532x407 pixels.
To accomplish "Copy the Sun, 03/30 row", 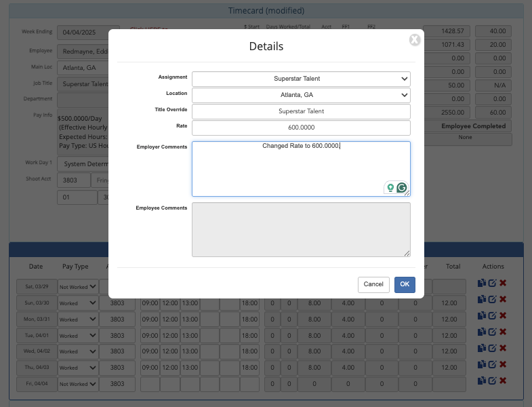I will pos(482,299).
